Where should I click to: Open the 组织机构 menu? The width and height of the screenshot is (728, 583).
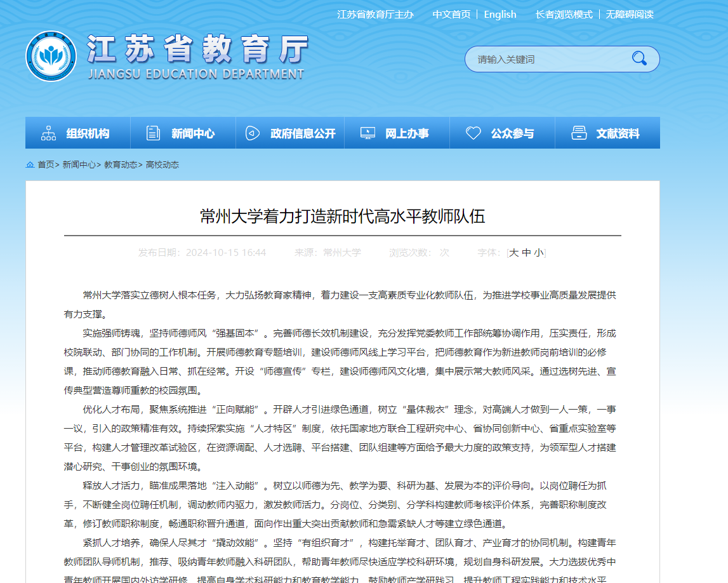click(x=78, y=133)
